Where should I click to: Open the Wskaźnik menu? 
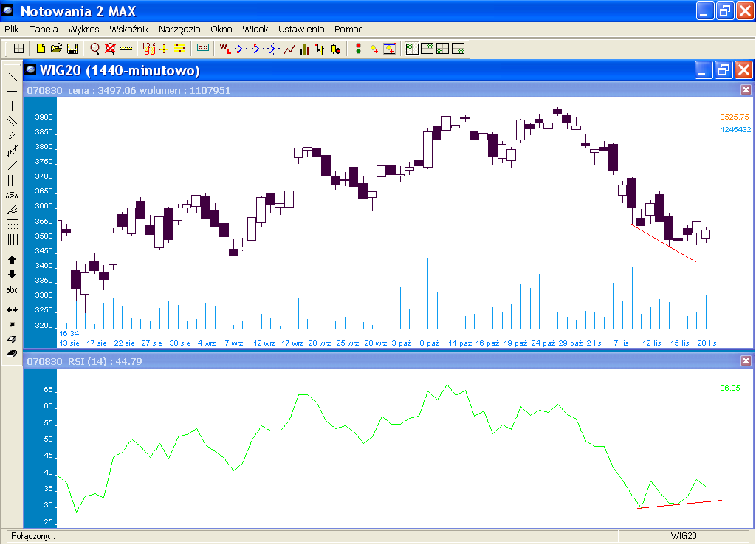coord(128,29)
